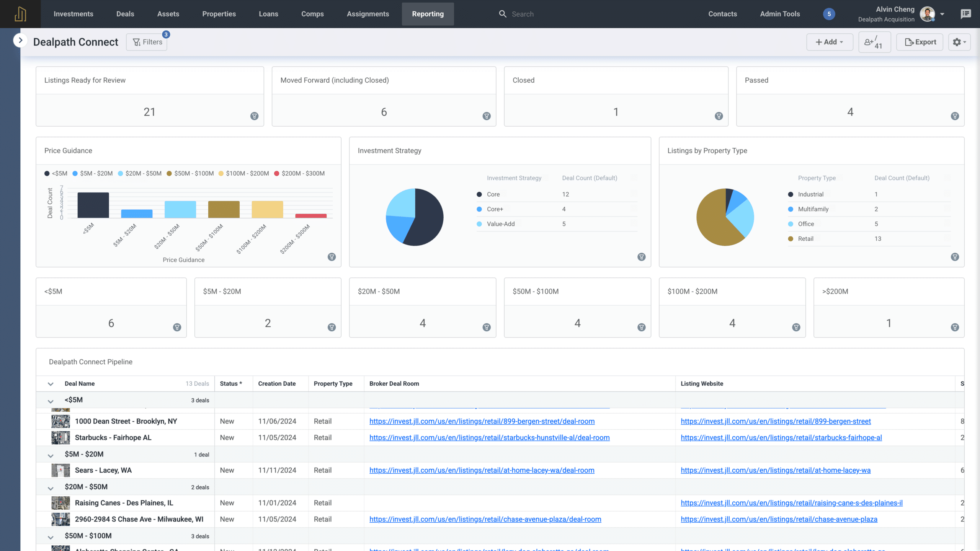Viewport: 980px width, 551px height.
Task: Click into the Search field
Action: point(536,14)
